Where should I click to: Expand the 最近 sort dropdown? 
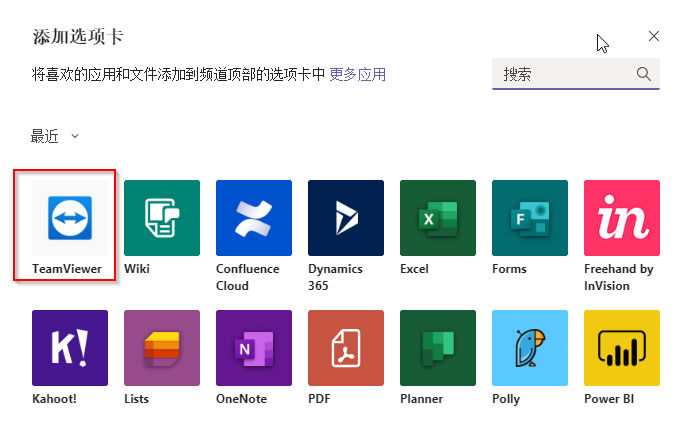pos(55,136)
